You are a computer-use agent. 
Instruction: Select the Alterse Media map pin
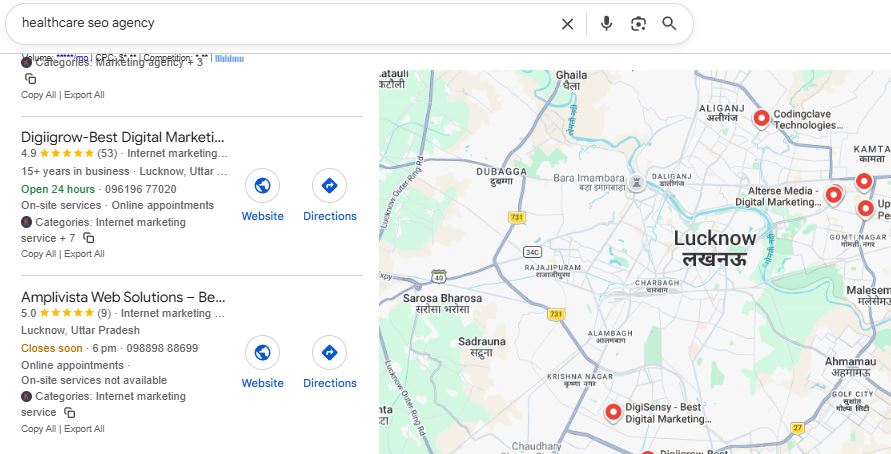pos(834,194)
